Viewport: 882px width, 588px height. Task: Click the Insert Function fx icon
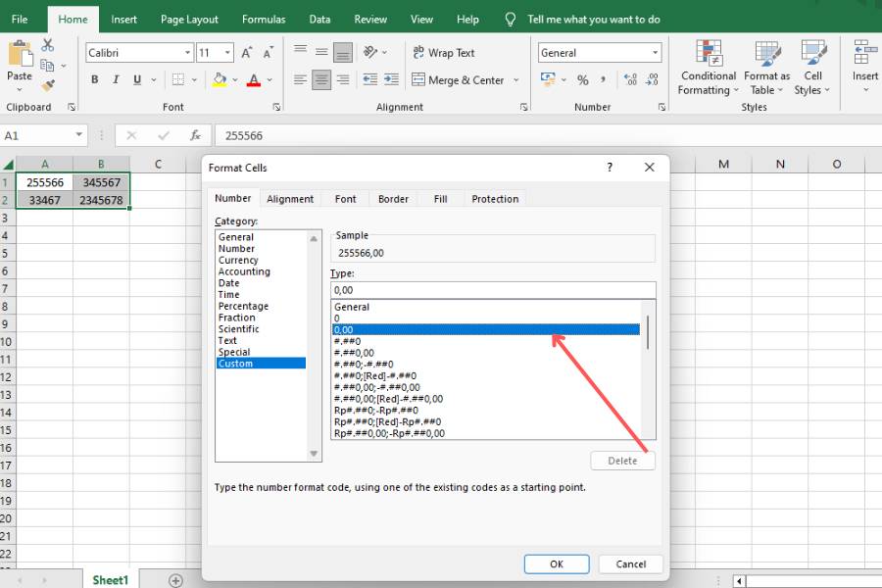[195, 135]
